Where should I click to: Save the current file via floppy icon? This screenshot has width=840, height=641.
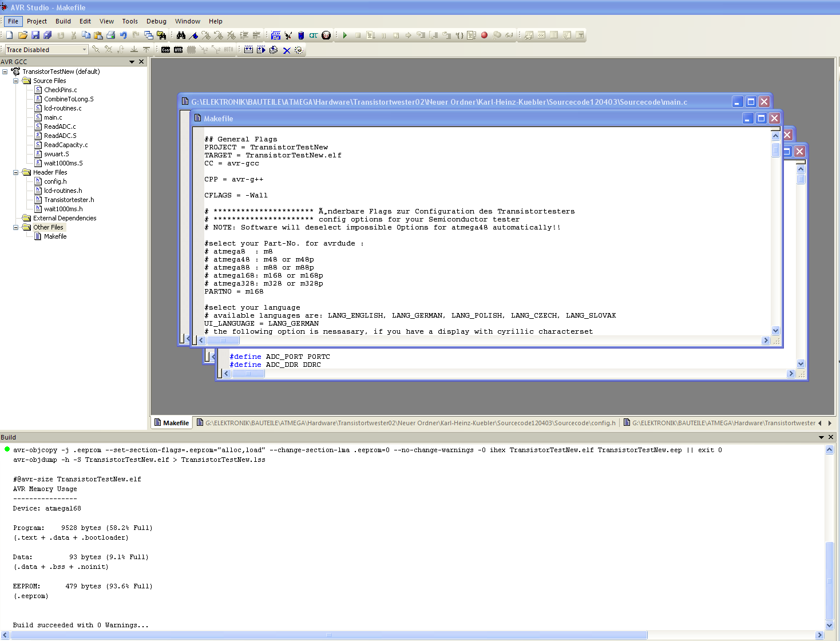(35, 35)
